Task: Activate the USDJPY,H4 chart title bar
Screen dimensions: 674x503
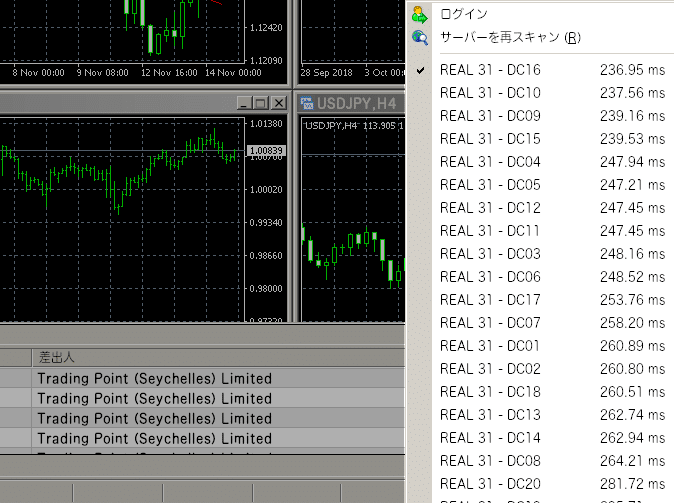Action: [x=351, y=103]
